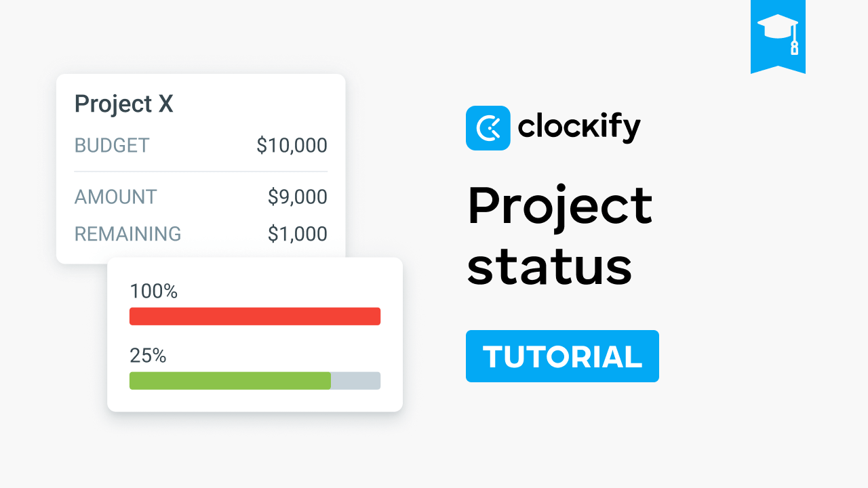Viewport: 868px width, 488px height.
Task: Click the gray unfilled end of green bar
Action: pos(355,381)
